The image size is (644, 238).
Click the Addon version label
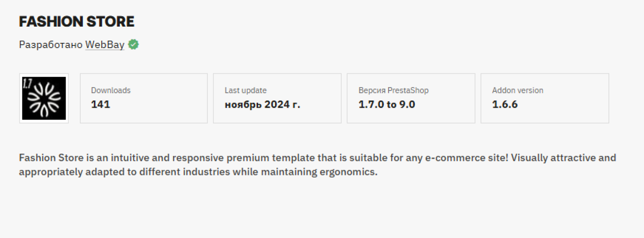(517, 90)
